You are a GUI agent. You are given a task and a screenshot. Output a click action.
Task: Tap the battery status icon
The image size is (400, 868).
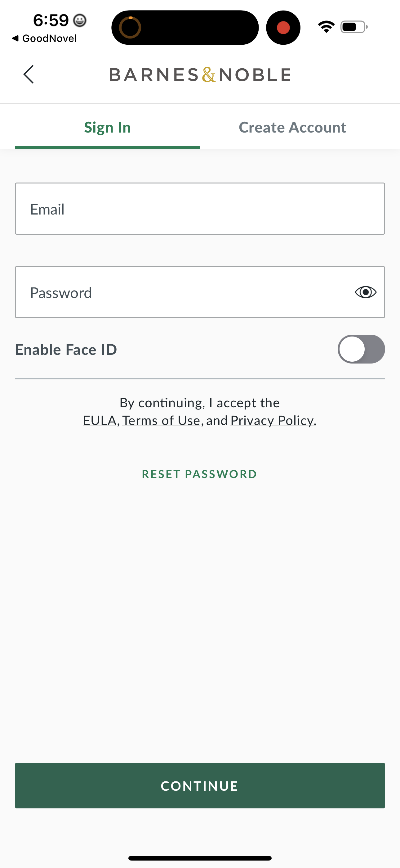tap(353, 27)
